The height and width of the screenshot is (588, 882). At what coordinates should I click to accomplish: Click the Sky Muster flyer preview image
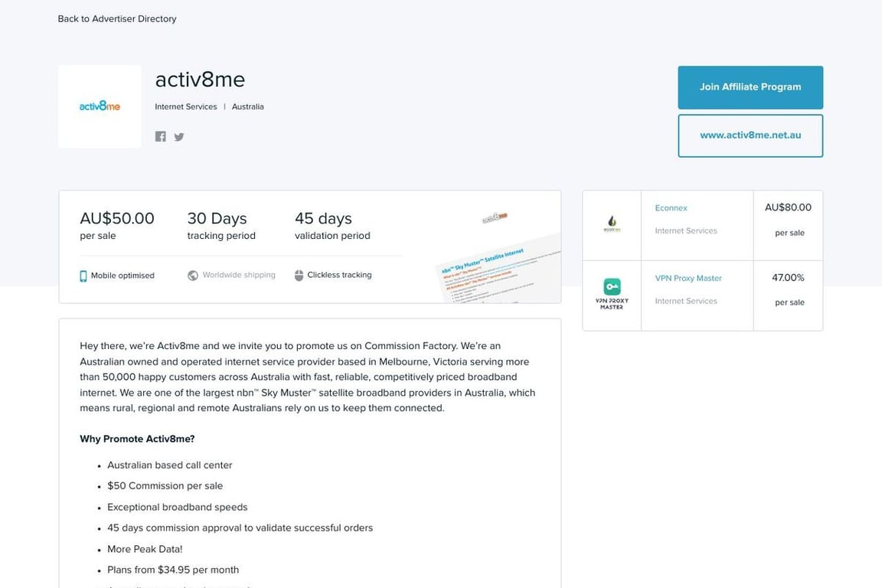[x=496, y=253]
